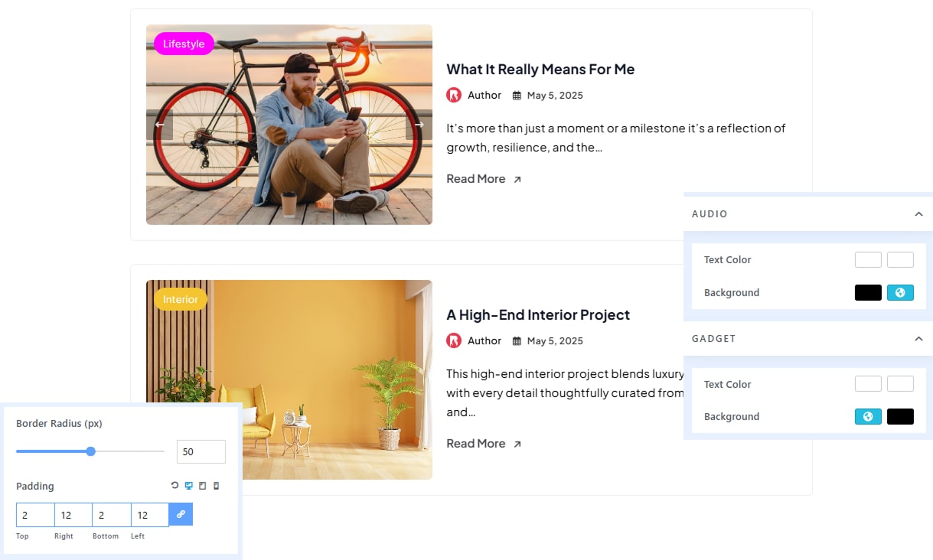This screenshot has width=933, height=560.
Task: Click the next arrow on the bicycle image
Action: tap(419, 125)
